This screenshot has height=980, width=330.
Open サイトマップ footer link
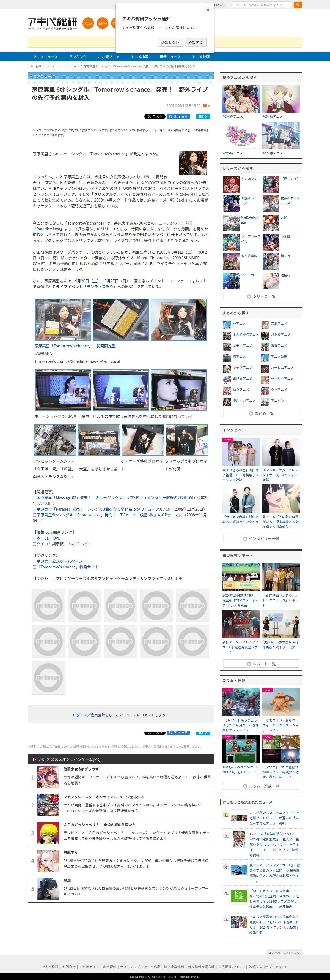pyautogui.click(x=130, y=967)
